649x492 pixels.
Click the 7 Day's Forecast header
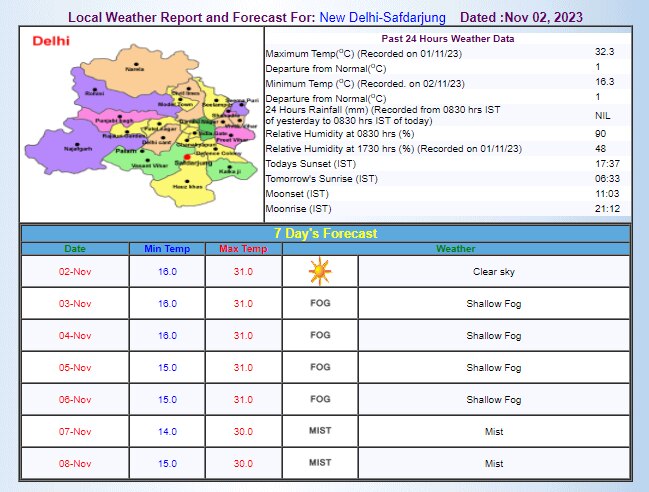(327, 233)
